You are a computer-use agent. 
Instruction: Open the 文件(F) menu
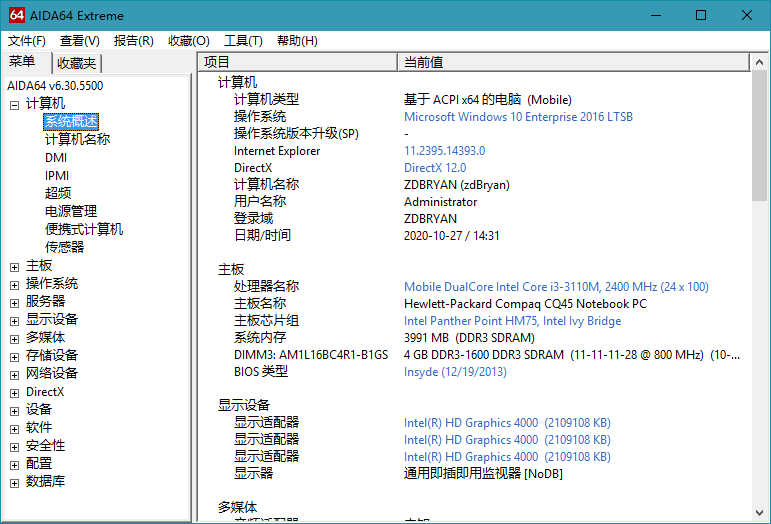point(27,41)
